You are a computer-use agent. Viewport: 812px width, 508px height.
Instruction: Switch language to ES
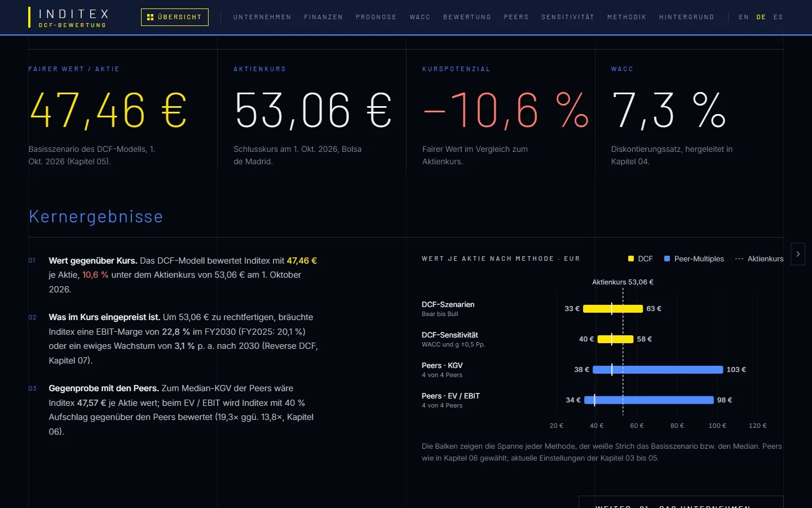(x=778, y=17)
